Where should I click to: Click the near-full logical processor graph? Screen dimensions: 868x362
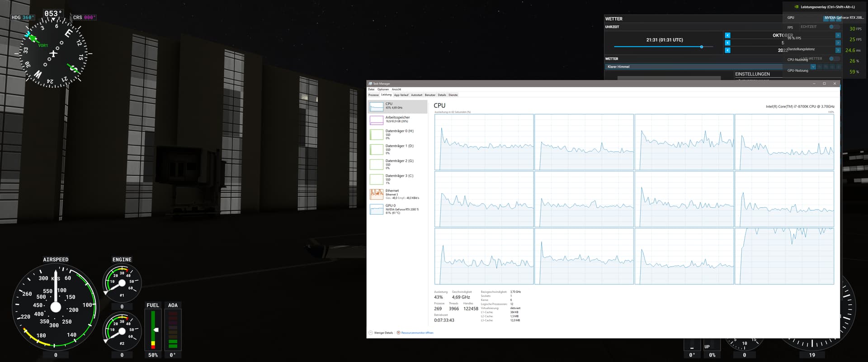click(784, 256)
